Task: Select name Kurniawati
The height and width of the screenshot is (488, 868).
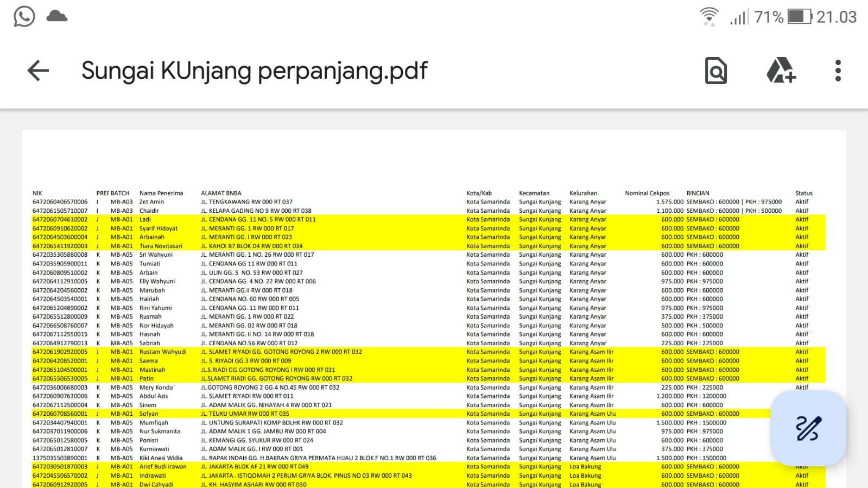Action: [154, 449]
